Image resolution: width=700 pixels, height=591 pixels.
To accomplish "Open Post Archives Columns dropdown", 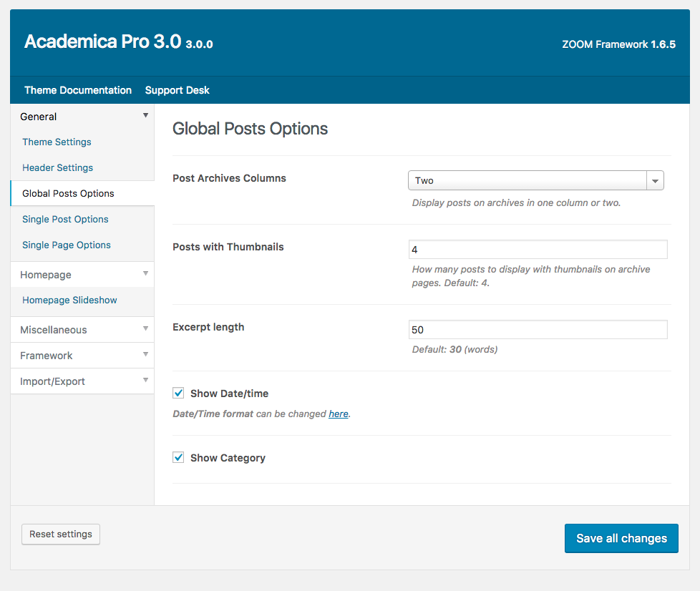I will tap(535, 181).
